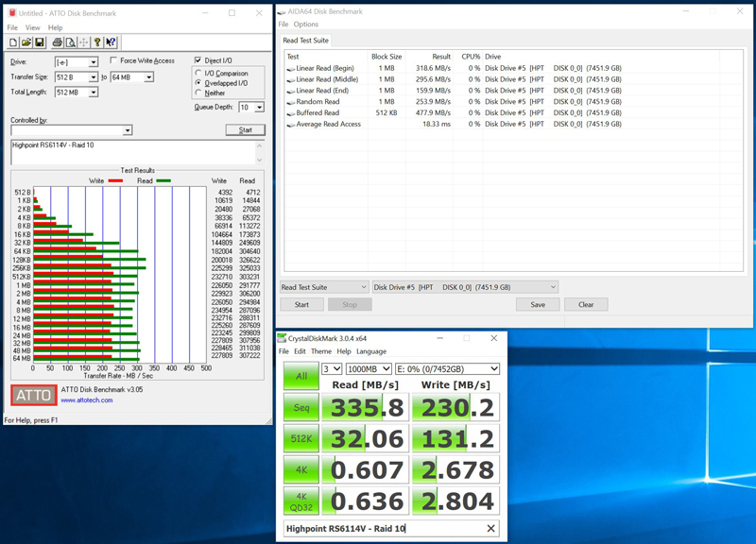Click the New file icon in ATTO toolbar

tap(13, 42)
